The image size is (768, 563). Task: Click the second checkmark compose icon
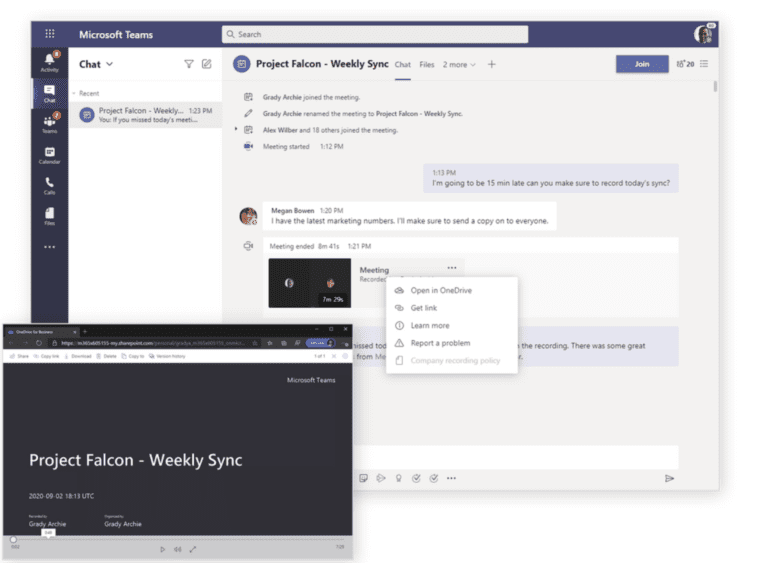[434, 478]
